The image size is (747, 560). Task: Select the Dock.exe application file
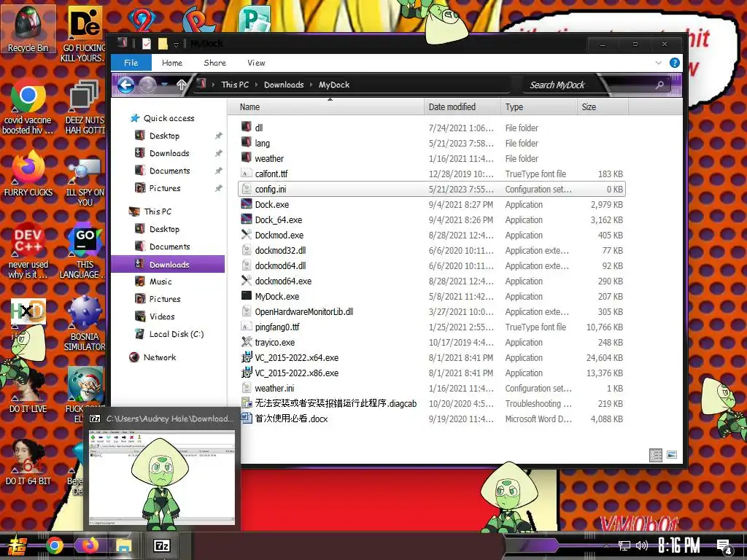click(271, 205)
